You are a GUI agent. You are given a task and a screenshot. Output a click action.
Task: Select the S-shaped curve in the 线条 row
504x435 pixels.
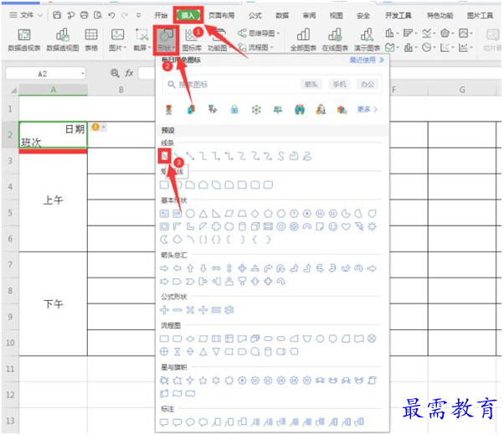pyautogui.click(x=281, y=157)
